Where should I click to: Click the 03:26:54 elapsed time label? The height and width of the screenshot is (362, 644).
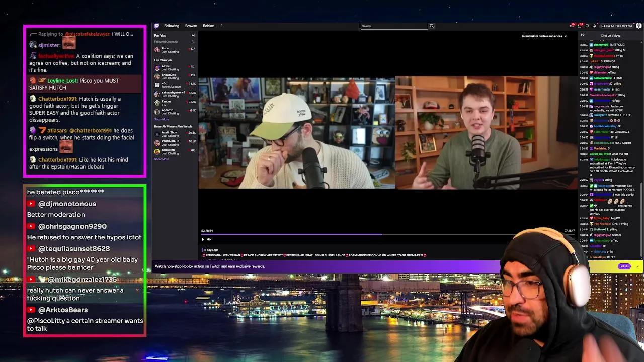pos(207,231)
